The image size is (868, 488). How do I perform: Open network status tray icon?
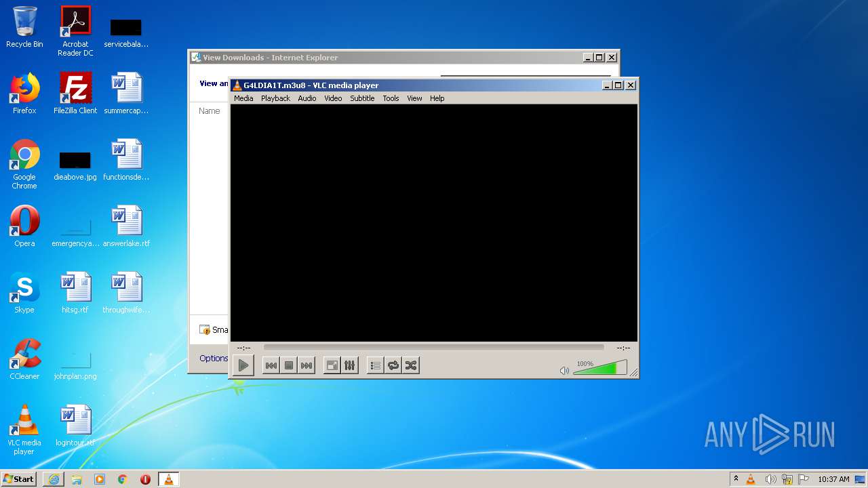787,479
